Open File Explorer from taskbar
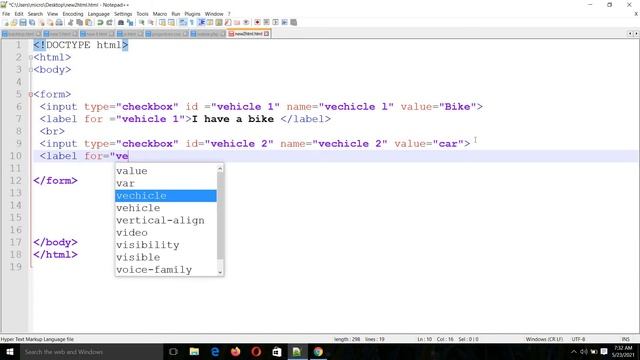This screenshot has width=640, height=360. (x=194, y=352)
